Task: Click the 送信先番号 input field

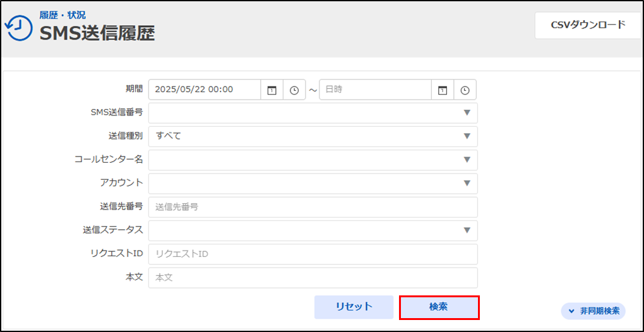Action: coord(313,207)
